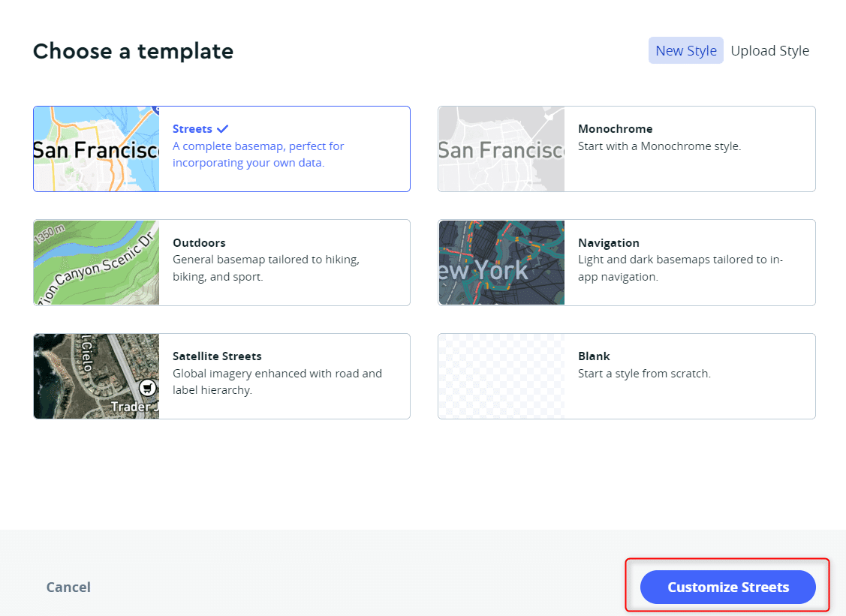The height and width of the screenshot is (616, 846).
Task: Click 'Start a style from scratch' description
Action: (x=644, y=373)
